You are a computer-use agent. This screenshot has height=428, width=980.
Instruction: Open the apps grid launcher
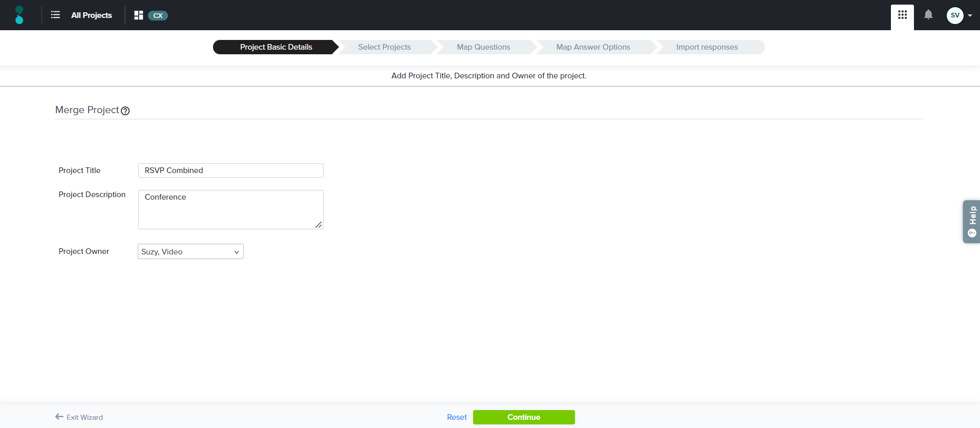point(902,15)
